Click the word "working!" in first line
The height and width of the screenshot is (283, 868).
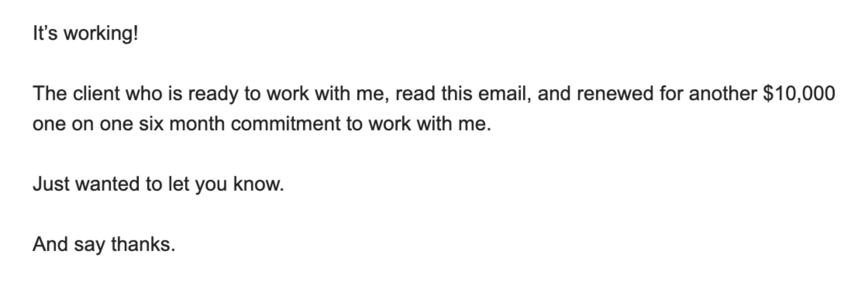(101, 34)
